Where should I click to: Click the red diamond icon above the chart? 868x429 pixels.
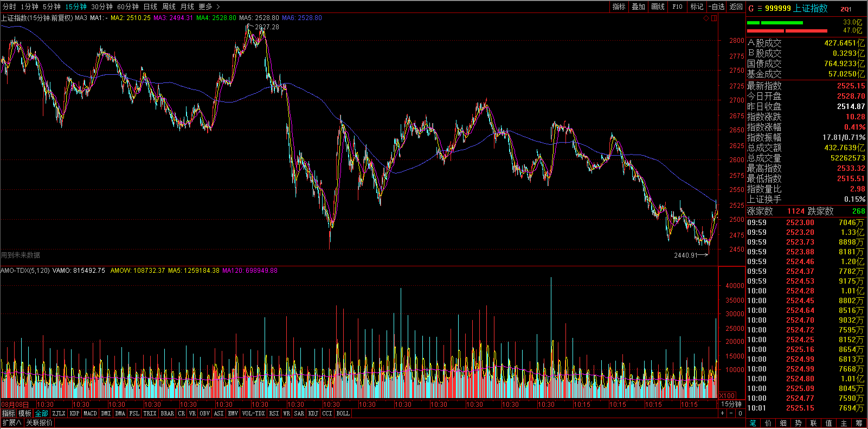pyautogui.click(x=706, y=18)
